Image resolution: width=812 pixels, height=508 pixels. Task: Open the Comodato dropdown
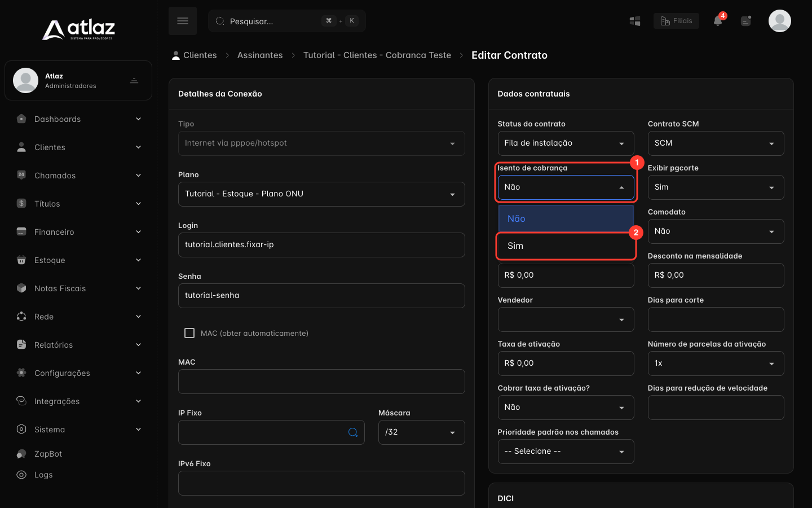(716, 231)
